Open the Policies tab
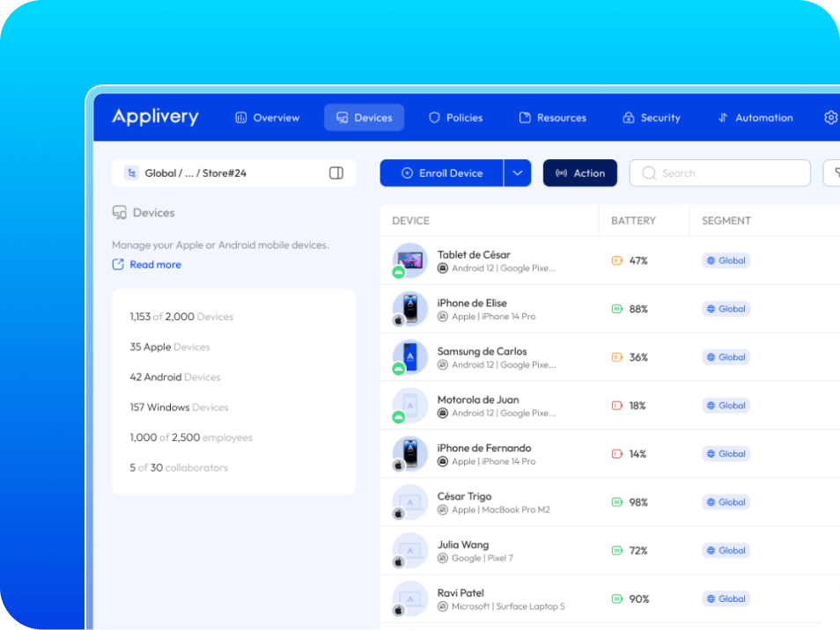 455,118
